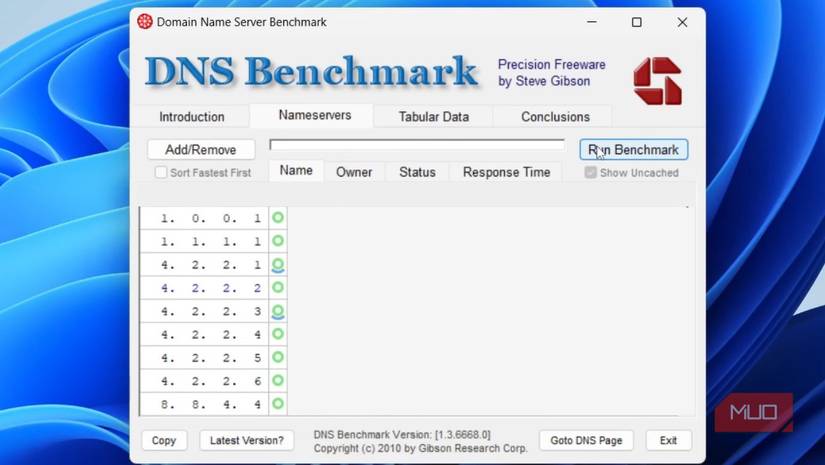Screen dimensions: 825x465
Task: Select the 8.8.4.4 nameserver row
Action: click(205, 404)
